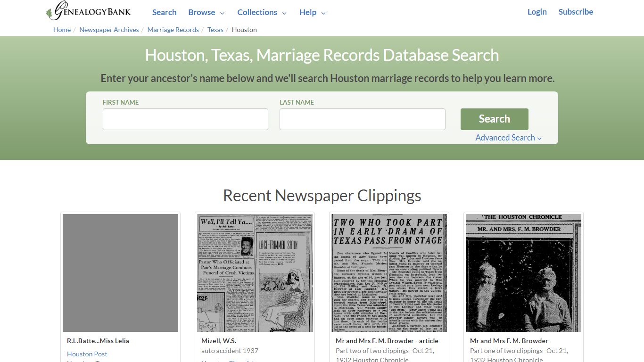Expand the Help dropdown menu
Viewport: 644px width, 362px height.
(x=312, y=12)
